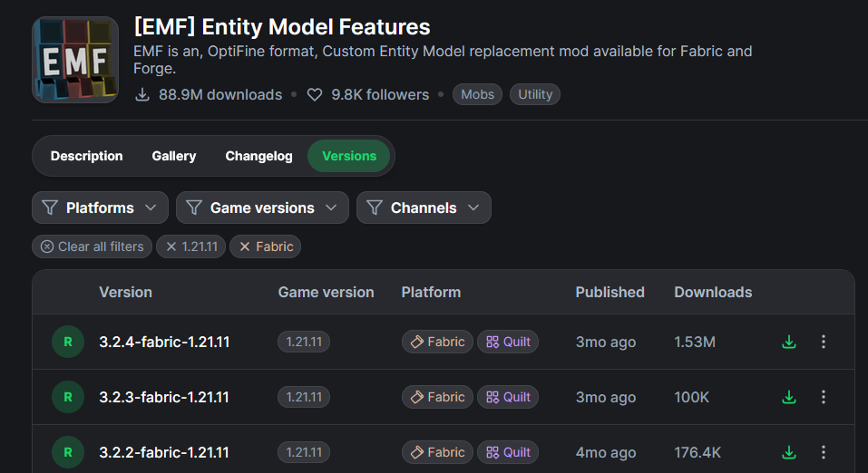The width and height of the screenshot is (868, 473).
Task: Remove the Fabric filter chip
Action: (265, 246)
